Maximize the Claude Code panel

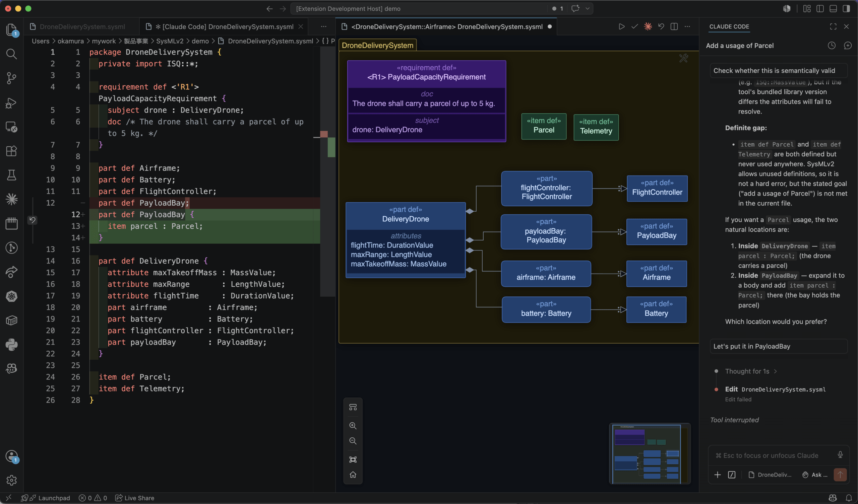[833, 26]
